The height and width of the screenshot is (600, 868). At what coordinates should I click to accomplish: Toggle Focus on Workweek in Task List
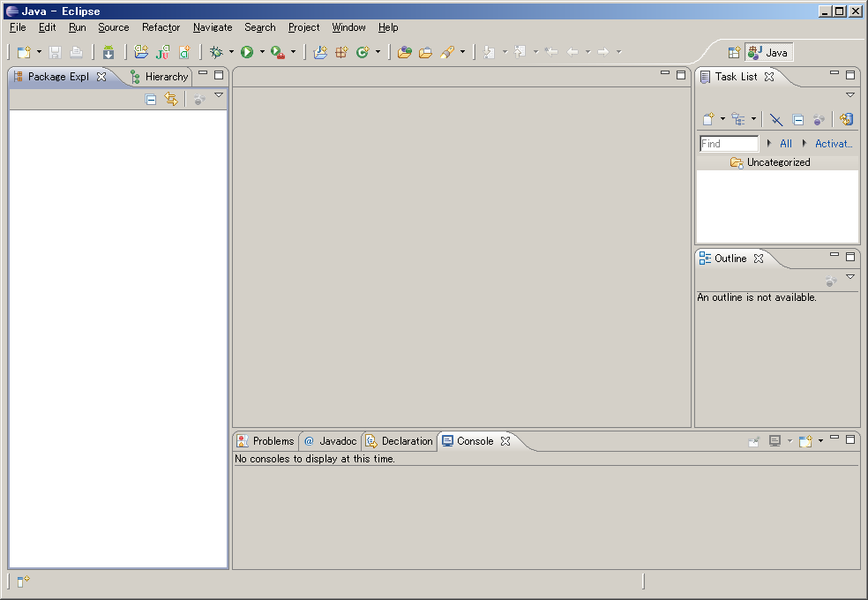819,119
